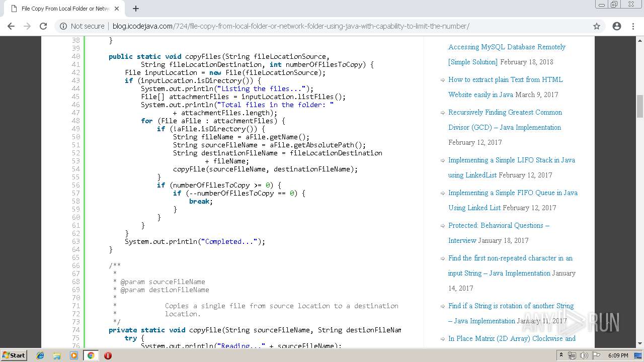644x362 pixels.
Task: Open In Place Matrix Clockwise link
Action: [512, 338]
